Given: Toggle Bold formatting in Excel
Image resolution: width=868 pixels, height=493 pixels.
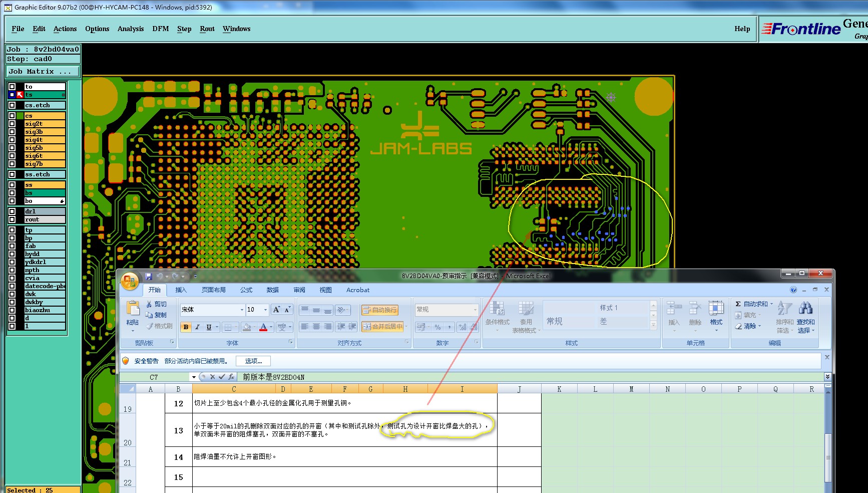Looking at the screenshot, I should click(186, 327).
